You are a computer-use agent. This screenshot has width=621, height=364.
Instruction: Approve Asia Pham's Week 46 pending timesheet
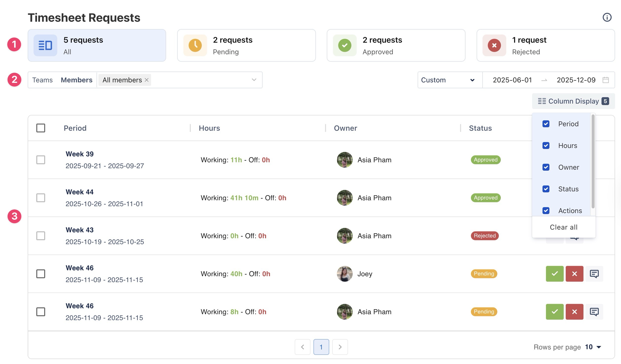554,311
